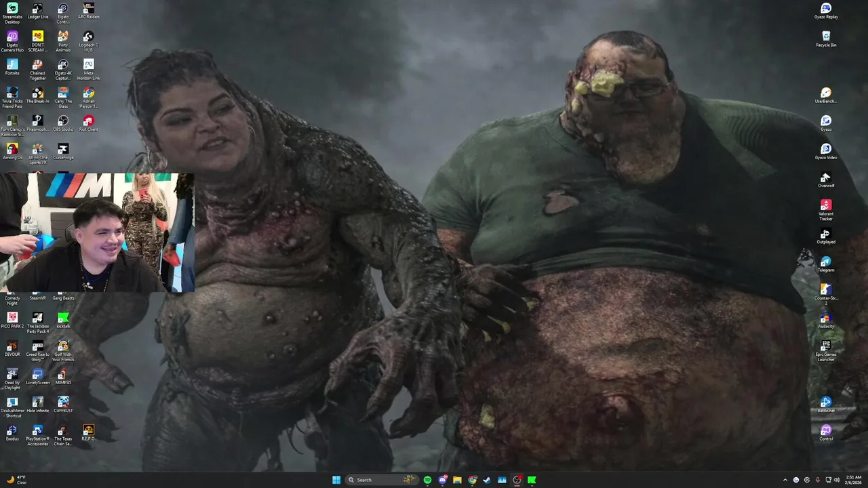Open the Control shortcut on desktop

pyautogui.click(x=826, y=433)
